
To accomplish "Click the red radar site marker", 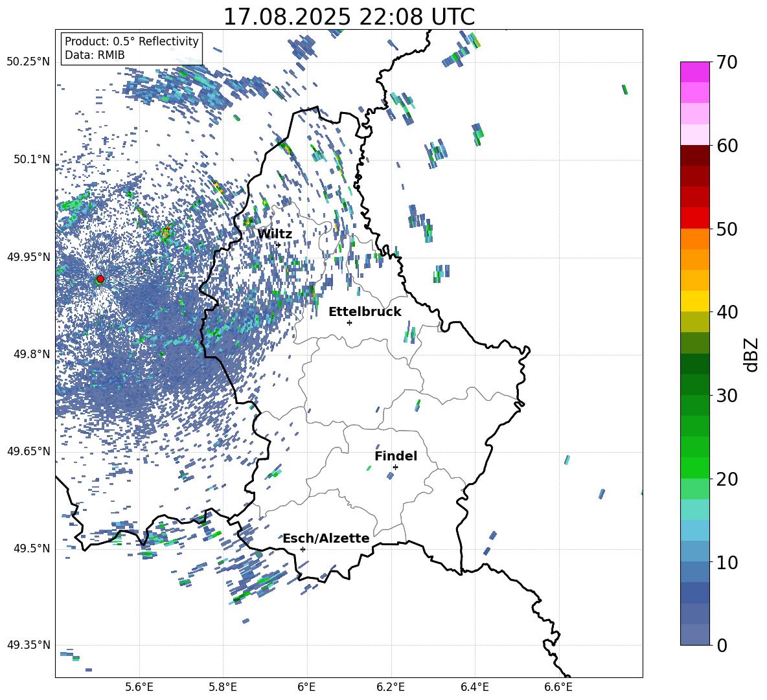I will coord(100,279).
